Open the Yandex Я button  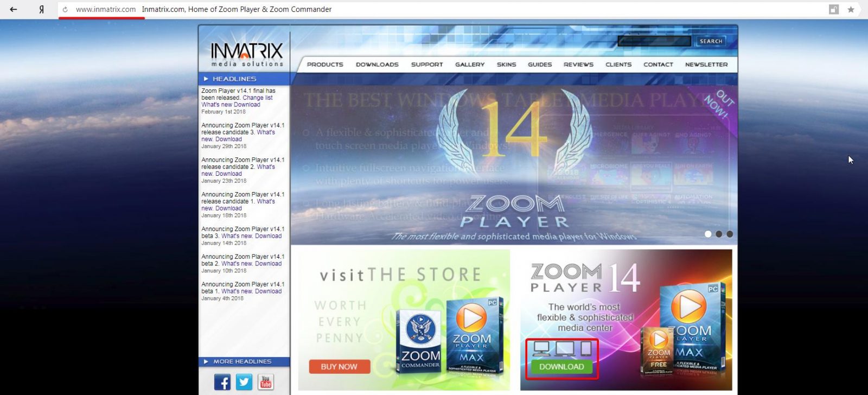[41, 9]
